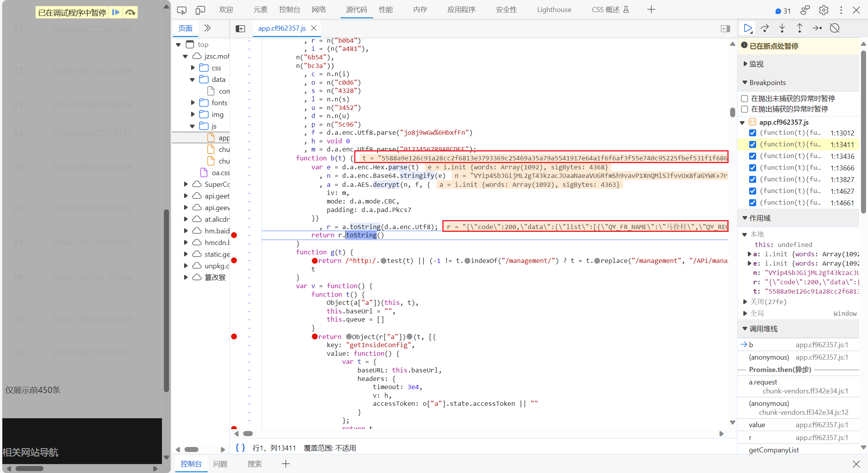Deactivate all breakpoints icon
The width and height of the screenshot is (868, 473).
coord(835,28)
